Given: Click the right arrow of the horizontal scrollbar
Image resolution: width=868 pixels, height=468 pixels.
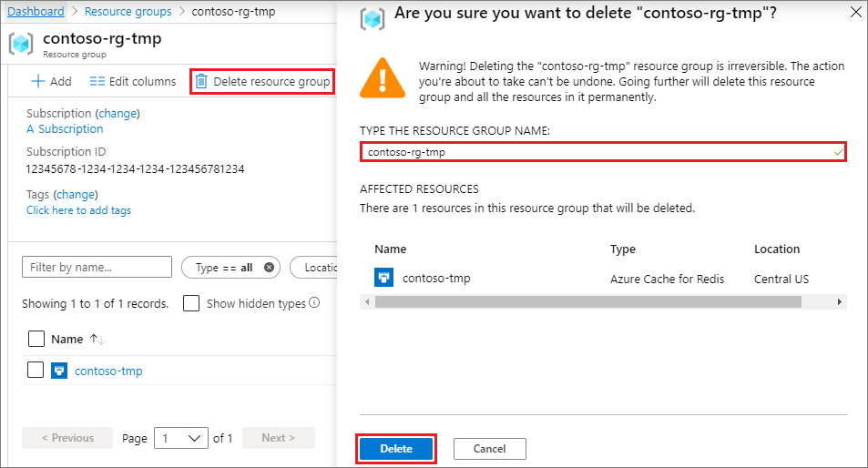Looking at the screenshot, I should coord(840,302).
